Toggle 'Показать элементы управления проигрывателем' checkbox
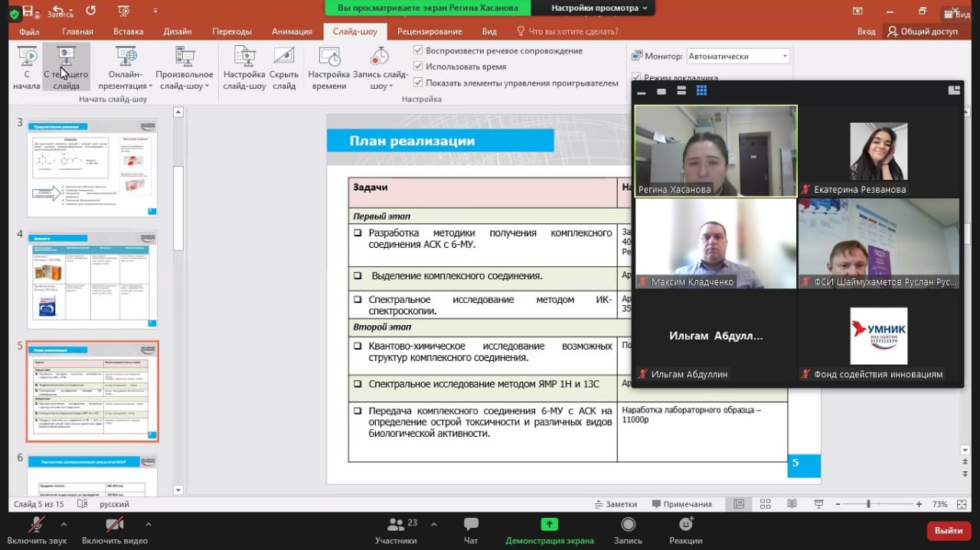This screenshot has height=550, width=980. [x=418, y=83]
